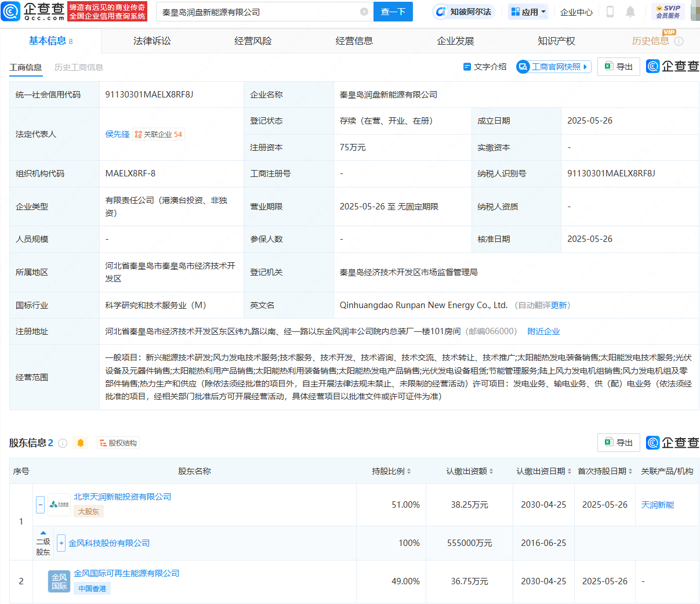Click 导出 in the shareholder section
The height and width of the screenshot is (604, 700).
point(618,442)
